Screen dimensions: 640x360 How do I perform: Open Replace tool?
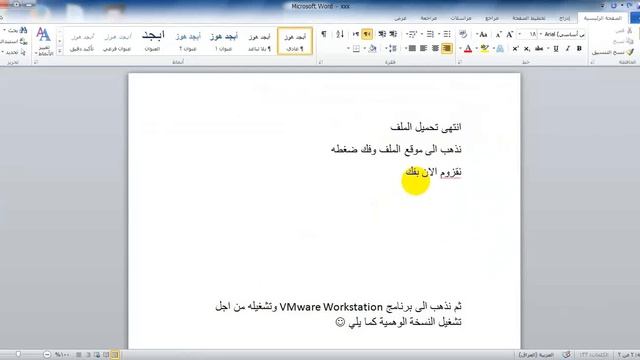coord(15,41)
